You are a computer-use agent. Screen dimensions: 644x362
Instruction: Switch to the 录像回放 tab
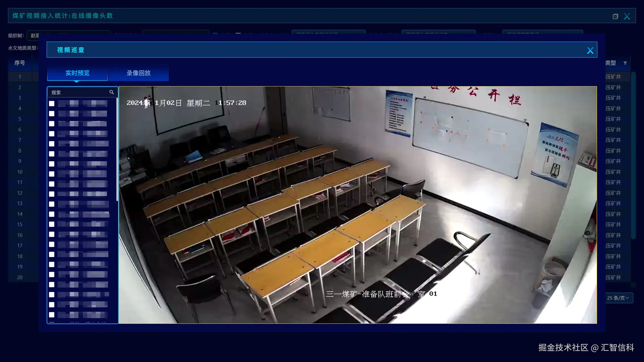(138, 73)
